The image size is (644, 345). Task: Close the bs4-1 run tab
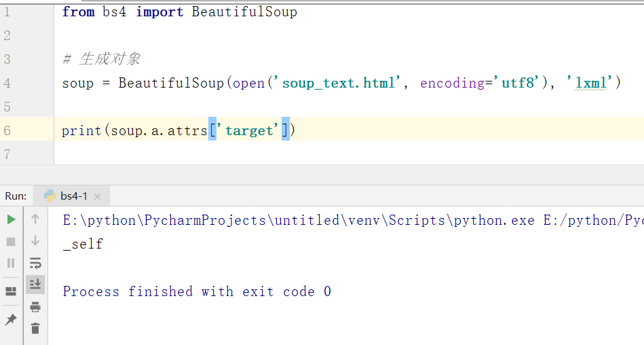pyautogui.click(x=97, y=196)
